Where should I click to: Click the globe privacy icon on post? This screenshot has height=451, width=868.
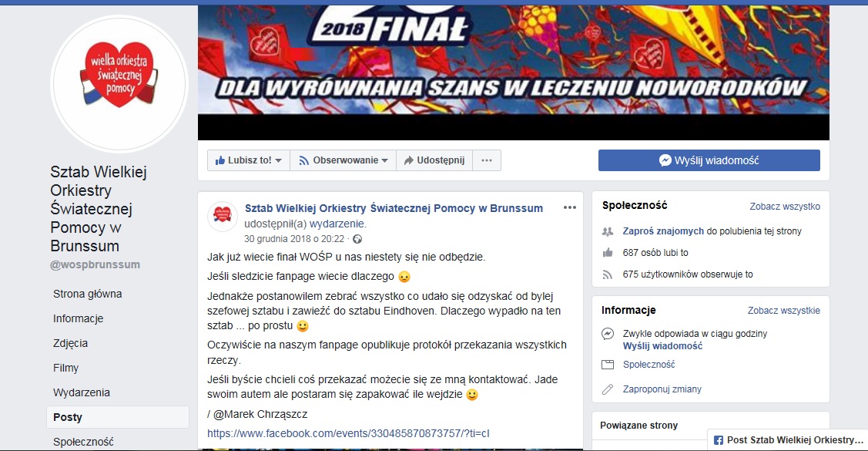[357, 239]
